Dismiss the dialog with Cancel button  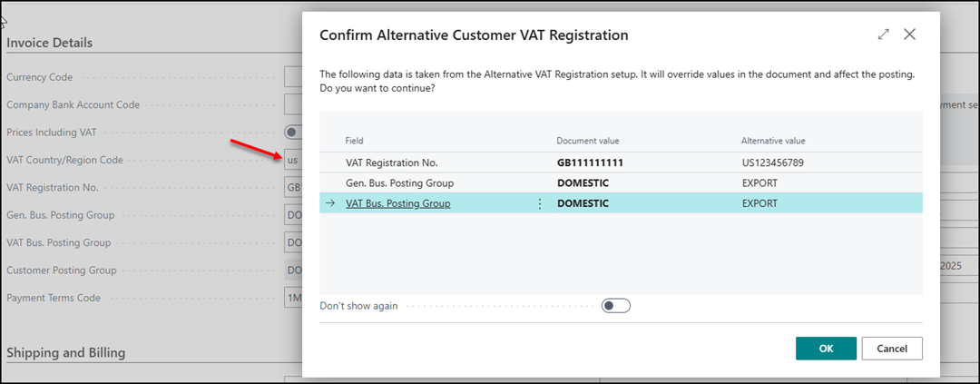pyautogui.click(x=892, y=349)
